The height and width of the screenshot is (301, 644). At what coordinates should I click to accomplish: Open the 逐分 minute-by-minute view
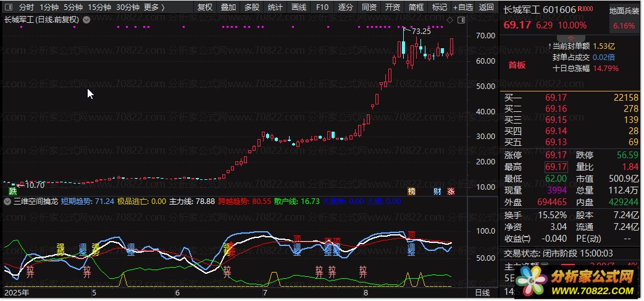(x=346, y=7)
